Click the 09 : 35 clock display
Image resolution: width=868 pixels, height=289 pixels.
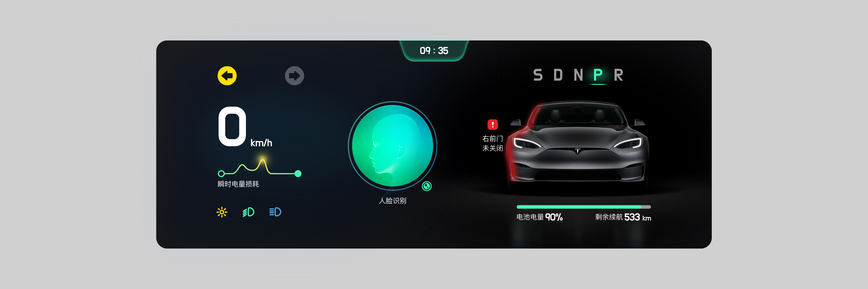click(x=434, y=51)
